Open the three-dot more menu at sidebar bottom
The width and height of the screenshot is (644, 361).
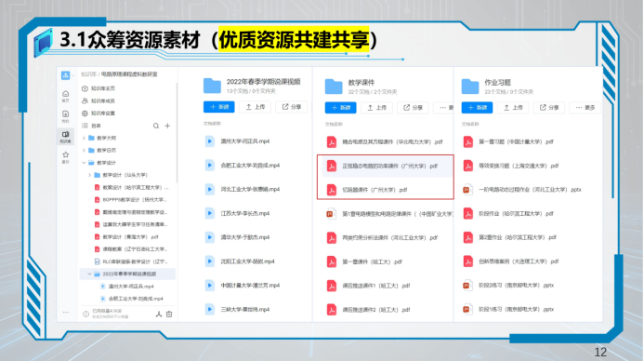tap(66, 312)
